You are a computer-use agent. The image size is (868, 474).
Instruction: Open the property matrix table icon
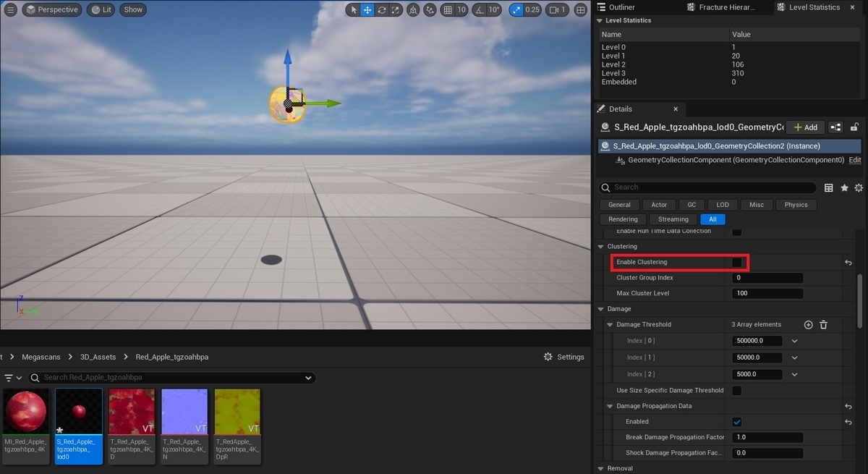829,187
